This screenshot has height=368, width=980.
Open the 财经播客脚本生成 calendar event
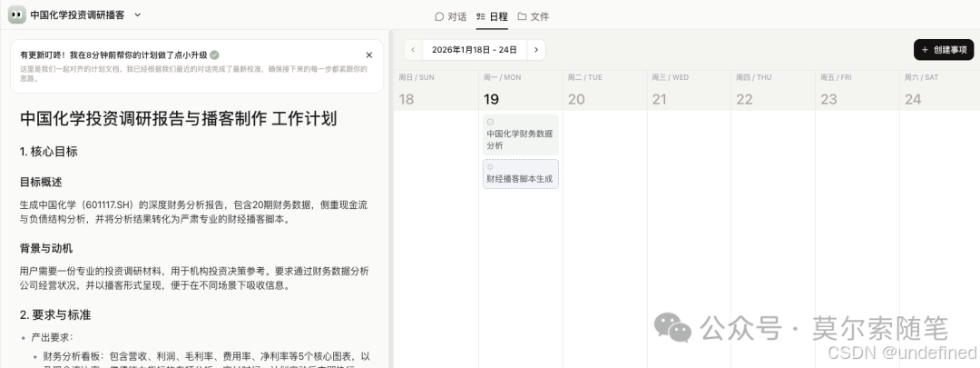point(521,174)
